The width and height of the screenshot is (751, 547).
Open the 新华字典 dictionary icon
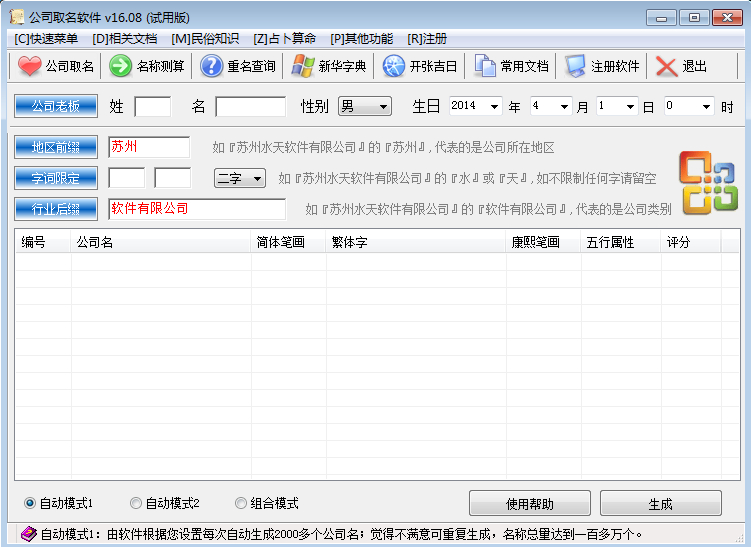click(x=302, y=66)
